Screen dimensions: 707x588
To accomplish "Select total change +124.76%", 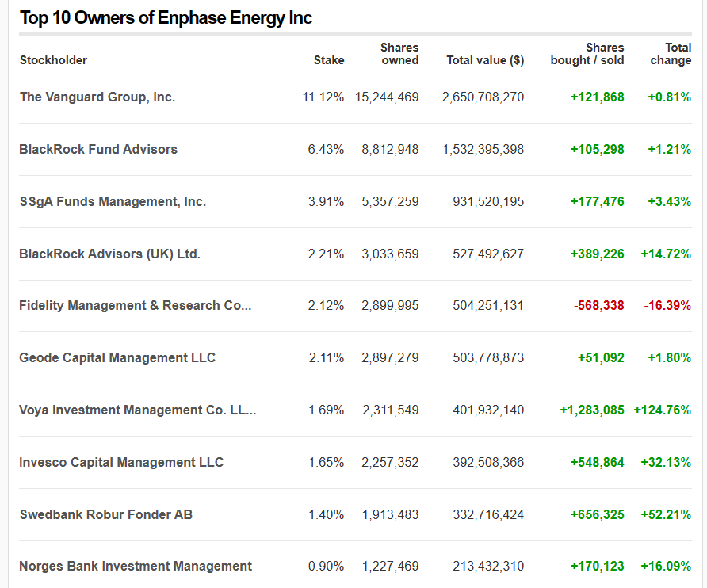I will tap(663, 410).
